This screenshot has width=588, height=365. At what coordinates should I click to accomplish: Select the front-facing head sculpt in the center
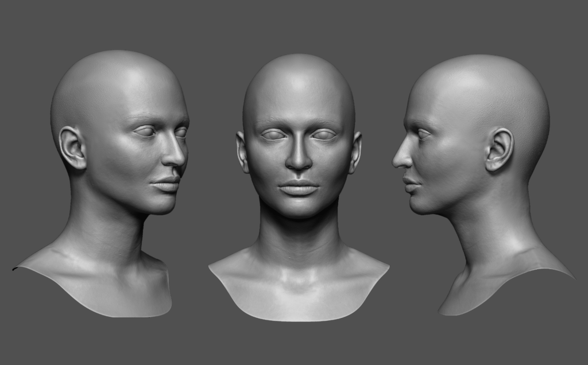tap(299, 187)
